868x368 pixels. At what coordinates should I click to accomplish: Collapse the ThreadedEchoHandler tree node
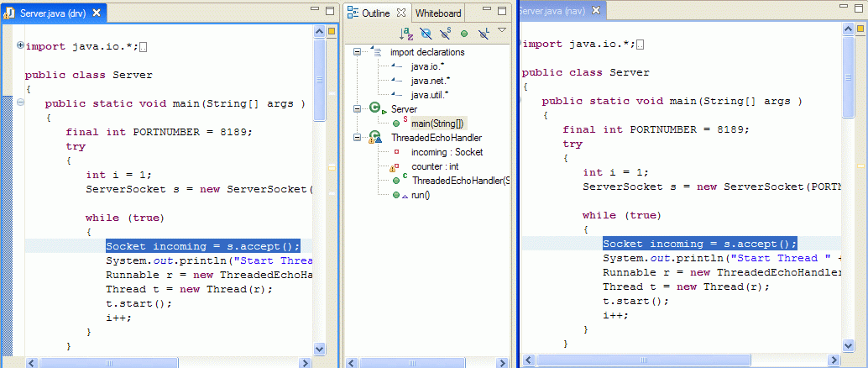point(358,138)
